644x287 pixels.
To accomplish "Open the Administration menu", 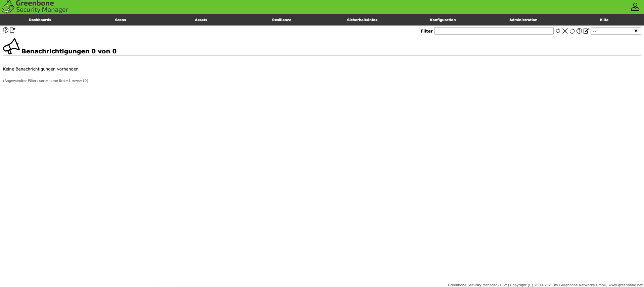I will point(523,20).
